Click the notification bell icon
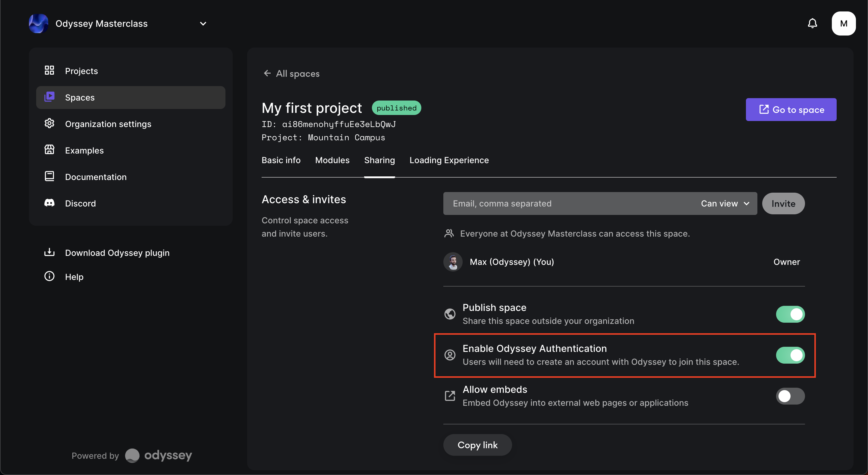 click(x=813, y=23)
